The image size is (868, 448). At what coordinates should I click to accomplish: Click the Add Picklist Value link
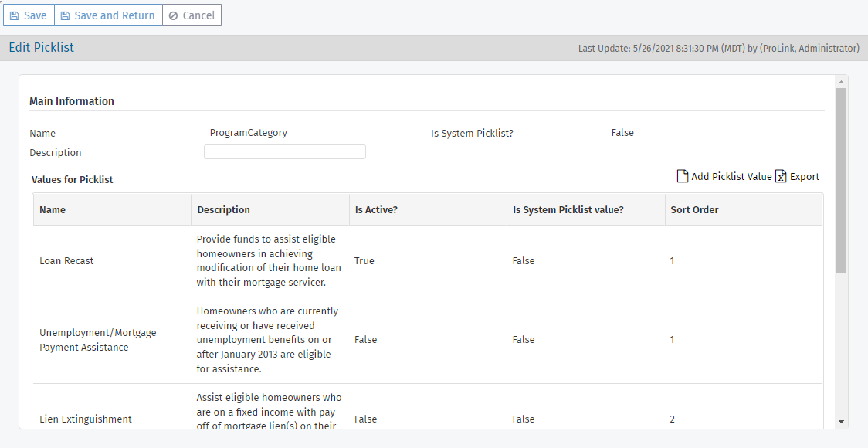point(731,176)
